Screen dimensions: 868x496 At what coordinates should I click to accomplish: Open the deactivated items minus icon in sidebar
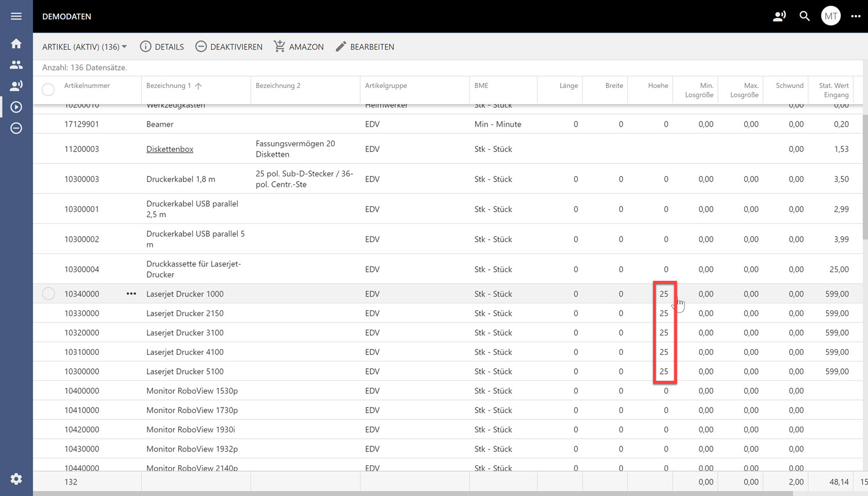tap(16, 128)
